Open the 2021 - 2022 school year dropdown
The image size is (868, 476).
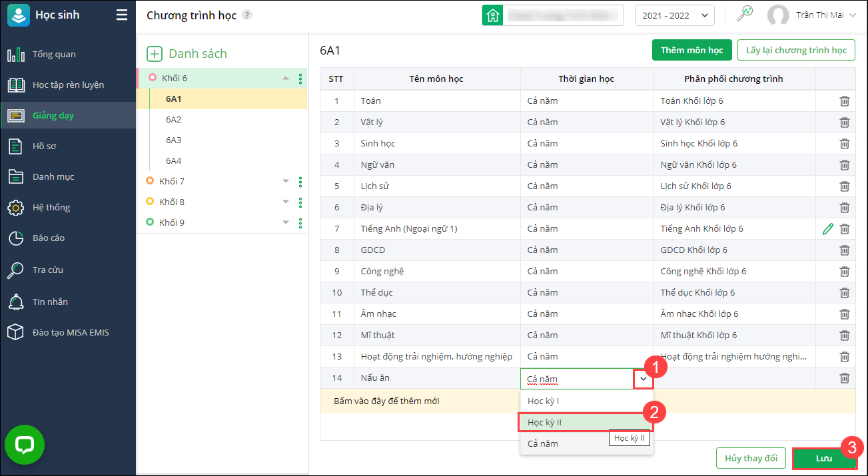click(674, 15)
